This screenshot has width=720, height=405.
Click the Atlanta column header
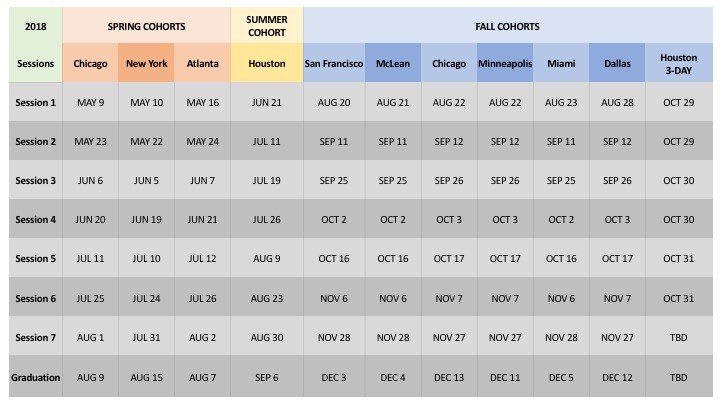click(x=202, y=64)
